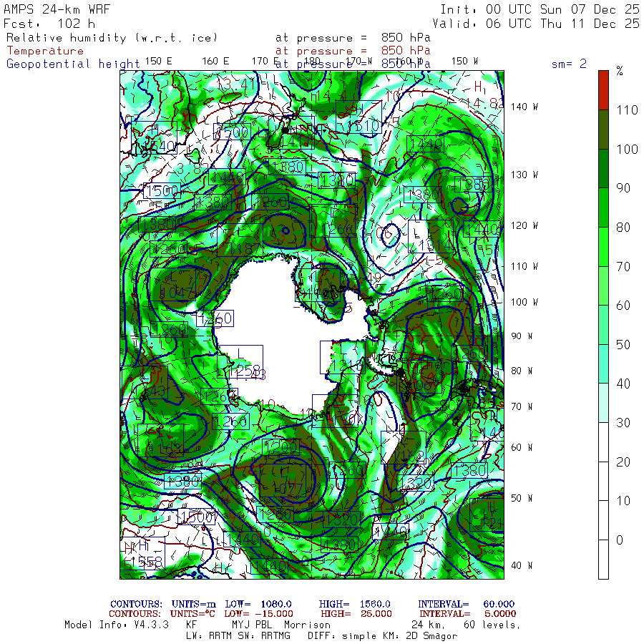644x644 pixels.
Task: Click the 1258 low marker over Antarctica
Action: 240,363
